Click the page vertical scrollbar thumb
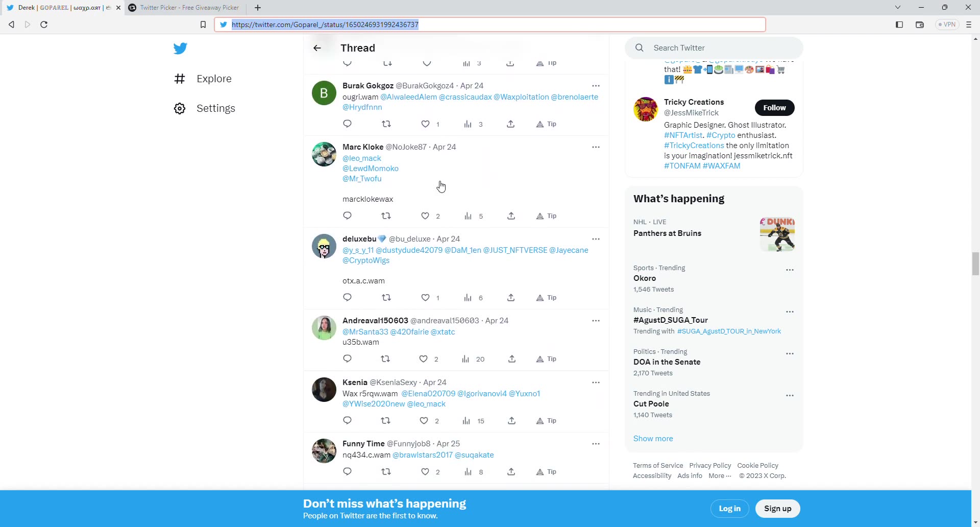The width and height of the screenshot is (980, 527). click(x=975, y=263)
